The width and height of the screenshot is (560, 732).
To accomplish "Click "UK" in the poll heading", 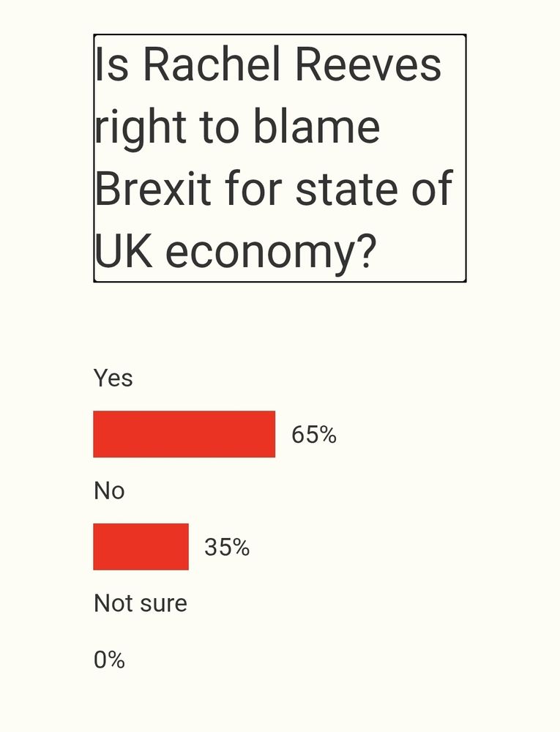I will 124,250.
